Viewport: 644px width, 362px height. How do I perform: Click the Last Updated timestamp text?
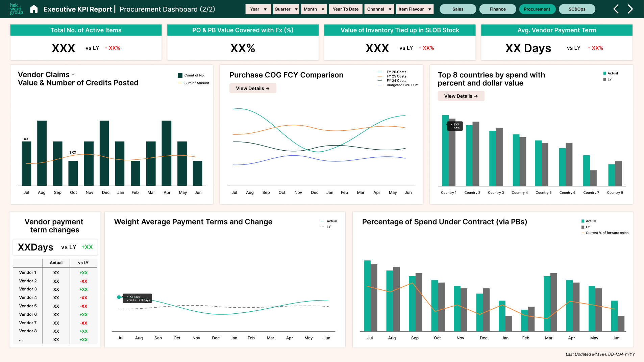[600, 354]
